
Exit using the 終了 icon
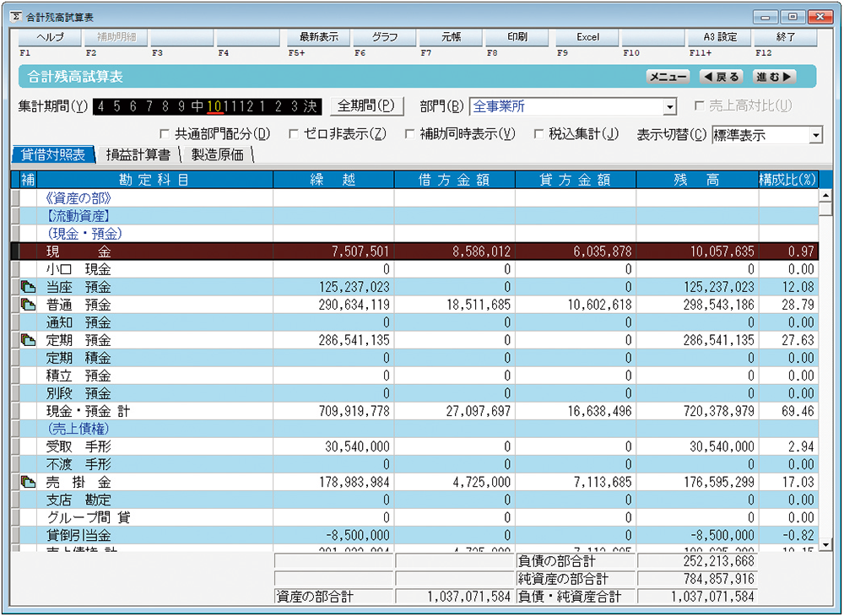(x=787, y=37)
